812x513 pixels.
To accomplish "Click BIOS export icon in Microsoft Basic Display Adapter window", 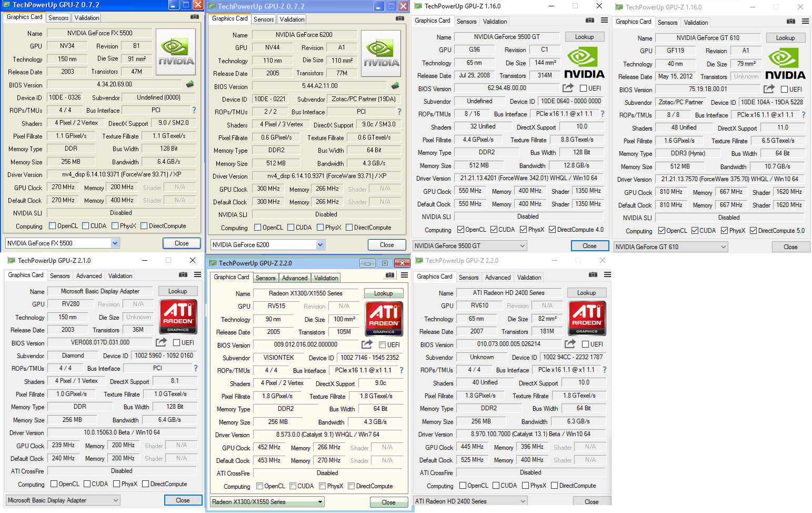I will (x=162, y=342).
